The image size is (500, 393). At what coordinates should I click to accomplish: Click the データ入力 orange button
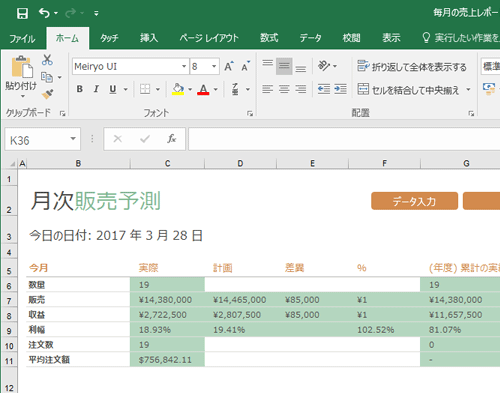pyautogui.click(x=414, y=201)
